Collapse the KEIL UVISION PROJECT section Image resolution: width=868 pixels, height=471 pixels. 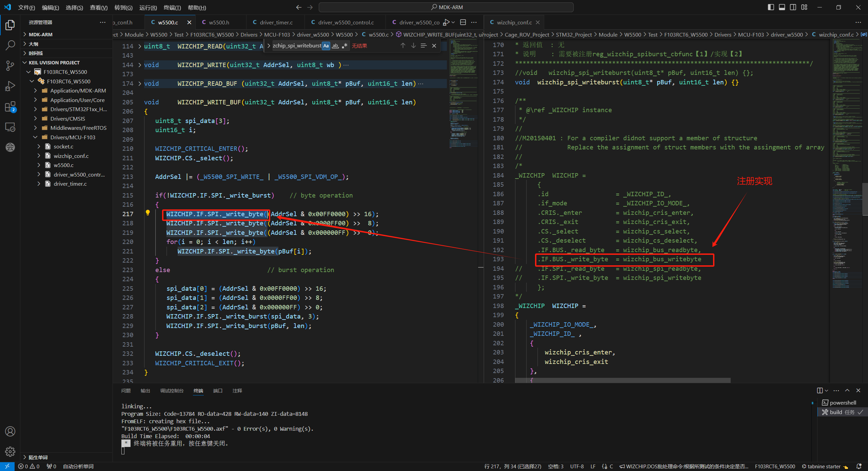(66, 63)
